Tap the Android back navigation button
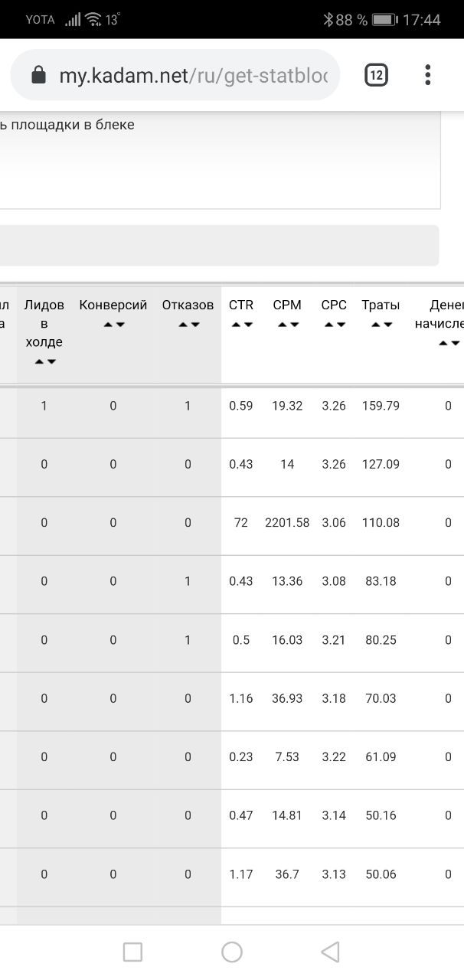Image resolution: width=464 pixels, height=980 pixels. pyautogui.click(x=330, y=952)
